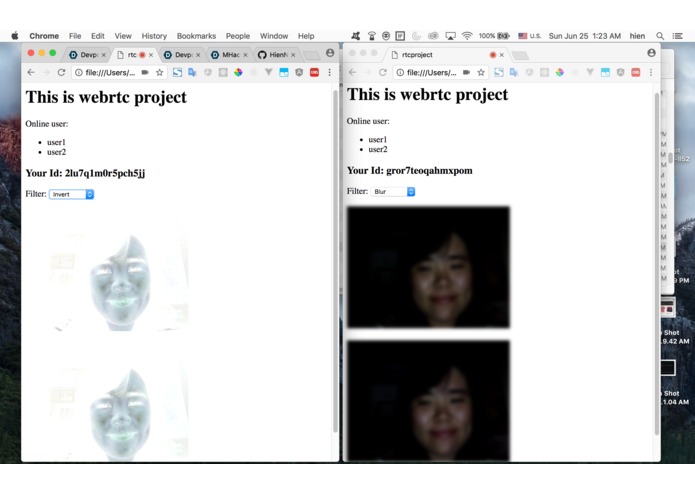Open Notification Center list icon
The width and height of the screenshot is (695, 494).
[677, 36]
